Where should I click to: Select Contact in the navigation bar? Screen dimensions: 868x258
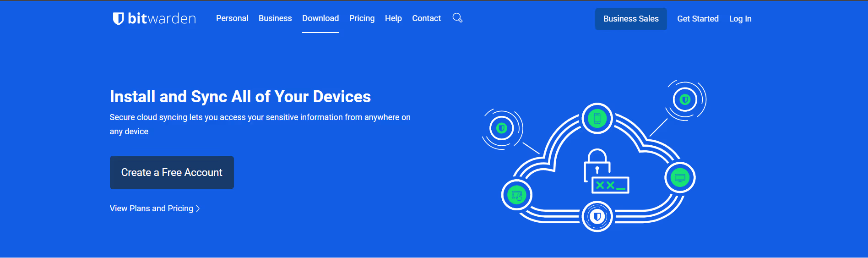point(426,18)
